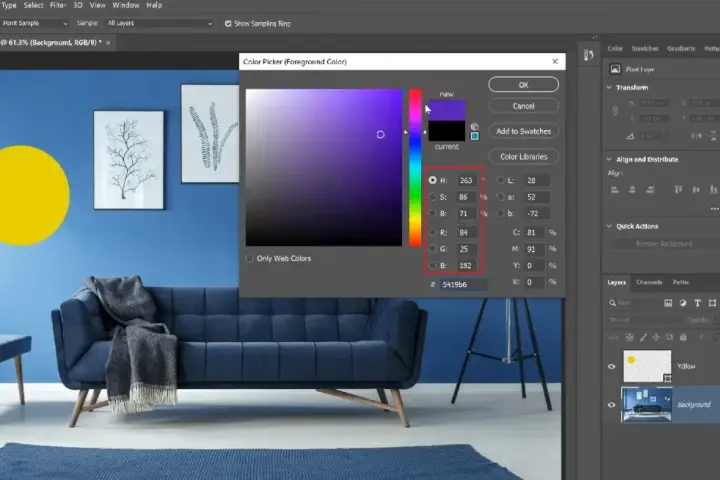
Task: Click the history panel icon in collapsed dock
Action: [x=589, y=55]
